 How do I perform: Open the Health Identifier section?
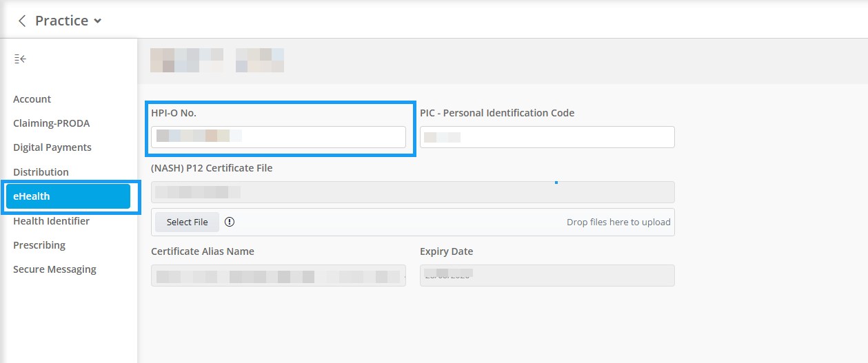(x=52, y=220)
